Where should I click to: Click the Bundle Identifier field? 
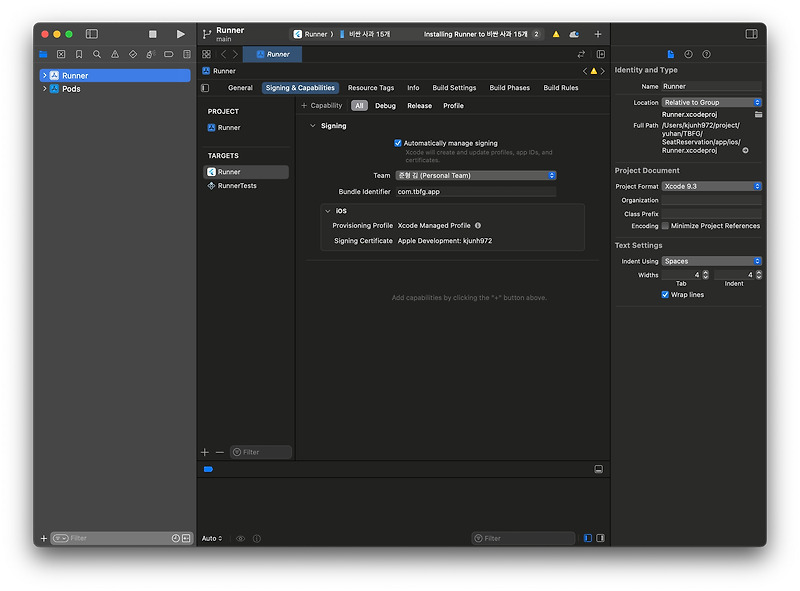[x=476, y=191]
